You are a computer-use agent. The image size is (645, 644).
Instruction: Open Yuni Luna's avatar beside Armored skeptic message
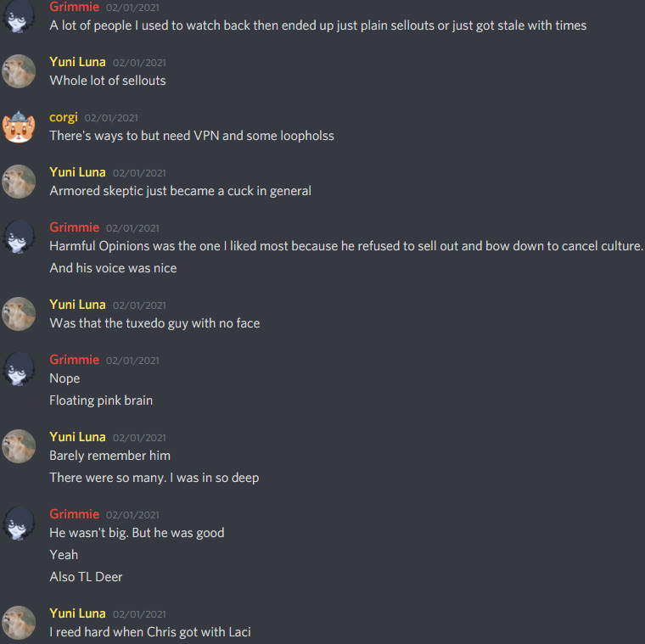tap(19, 182)
